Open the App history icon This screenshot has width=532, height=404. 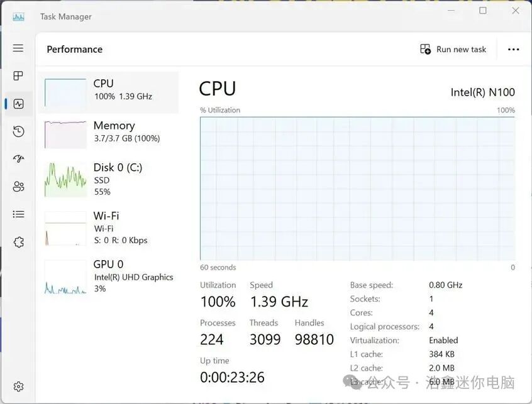(18, 131)
